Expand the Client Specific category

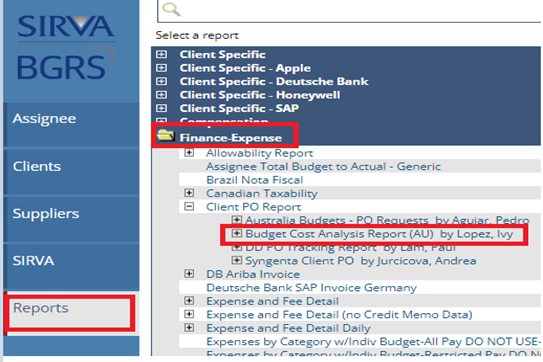point(161,54)
